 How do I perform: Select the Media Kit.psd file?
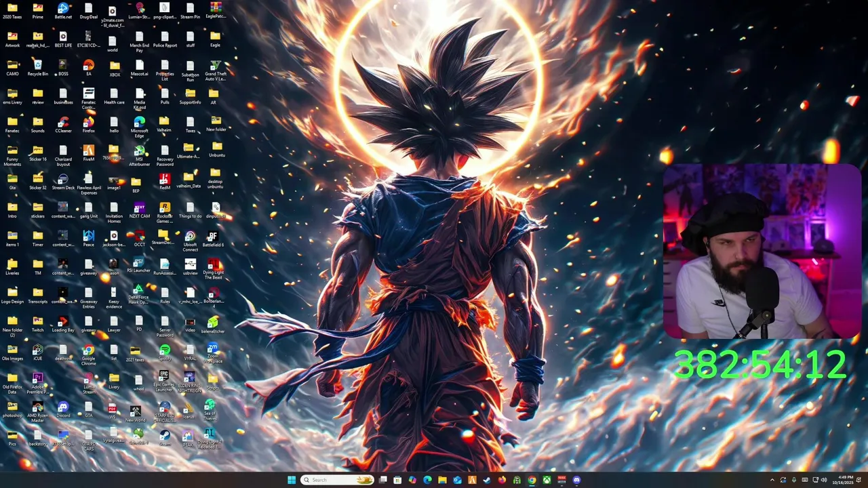139,98
